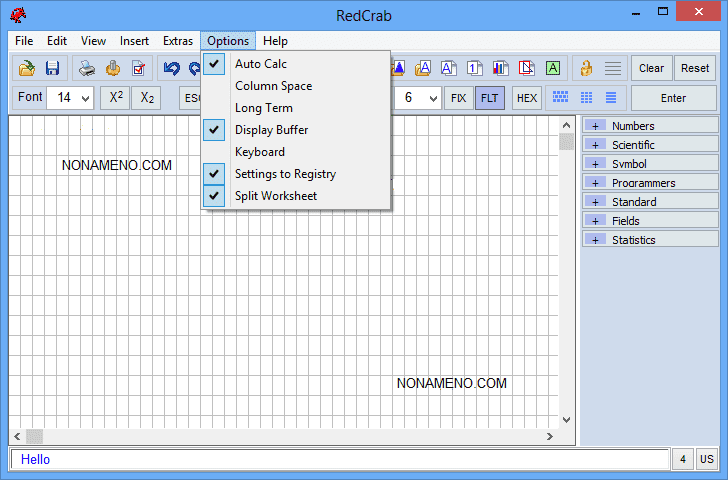
Task: Open the Extras menu
Action: point(178,41)
